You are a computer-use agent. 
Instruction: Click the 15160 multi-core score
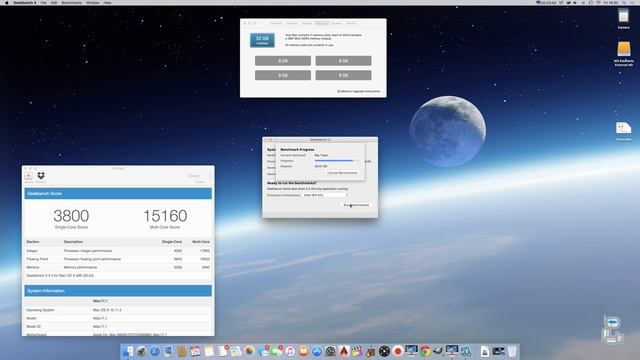point(165,216)
